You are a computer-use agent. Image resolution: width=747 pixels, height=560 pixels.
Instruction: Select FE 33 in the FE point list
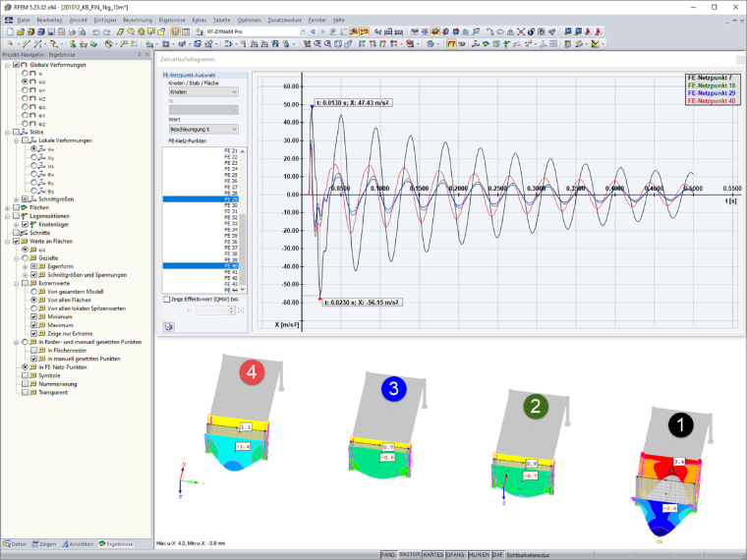[201, 223]
